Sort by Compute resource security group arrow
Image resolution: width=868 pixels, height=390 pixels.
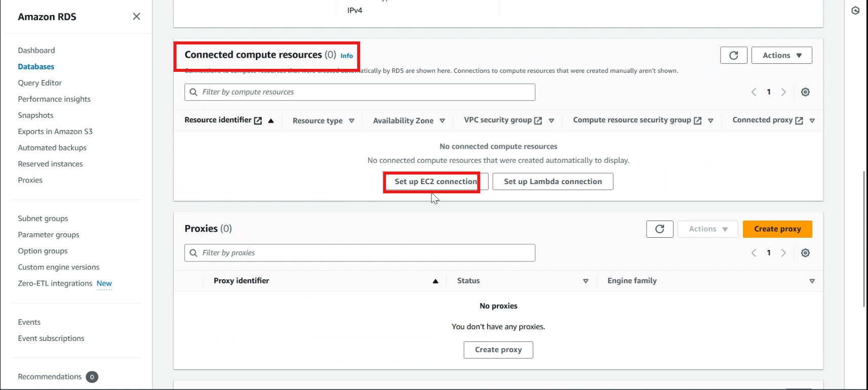click(711, 121)
